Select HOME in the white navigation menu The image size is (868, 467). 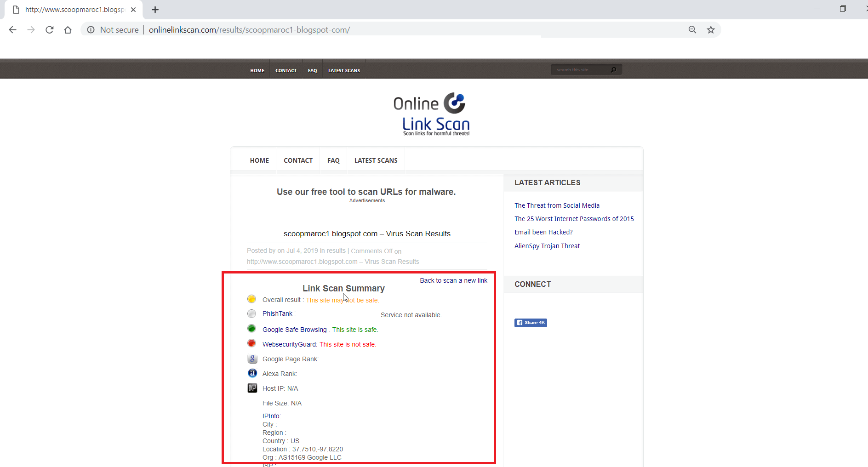coord(260,160)
